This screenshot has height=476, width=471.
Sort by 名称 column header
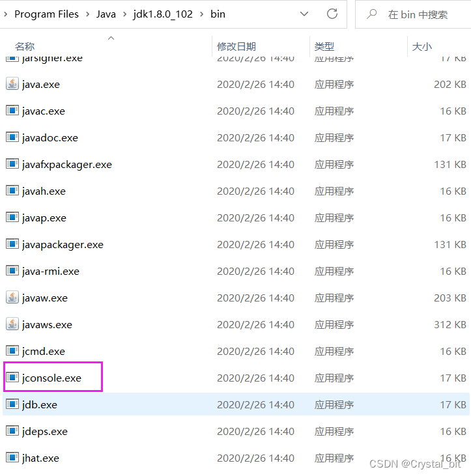click(25, 46)
